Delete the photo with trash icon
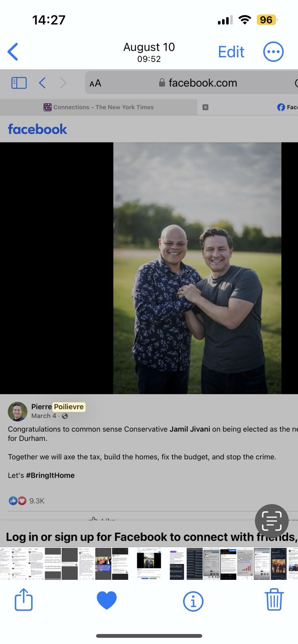The image size is (298, 644). click(274, 600)
